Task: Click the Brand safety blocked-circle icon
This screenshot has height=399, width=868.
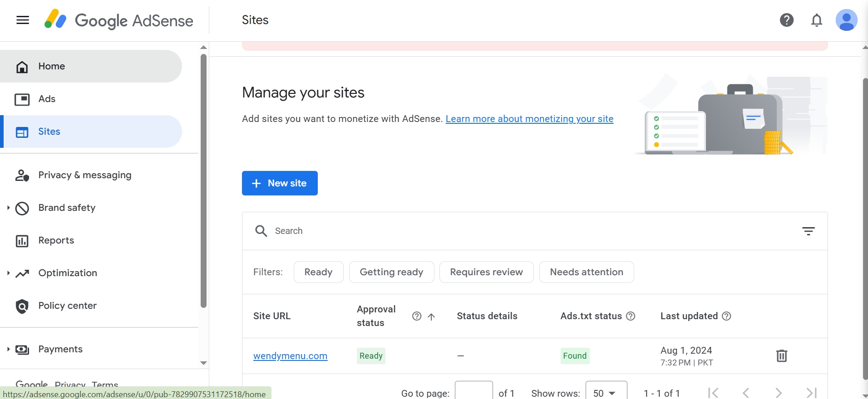Action: (x=22, y=208)
